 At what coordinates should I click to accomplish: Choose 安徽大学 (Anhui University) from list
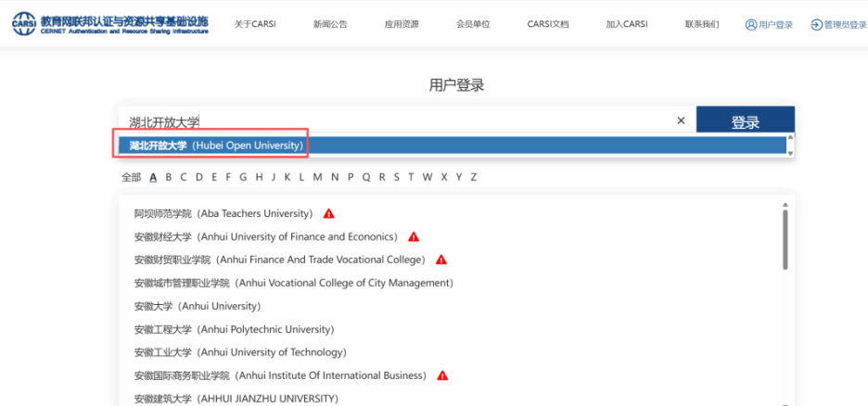coord(197,307)
